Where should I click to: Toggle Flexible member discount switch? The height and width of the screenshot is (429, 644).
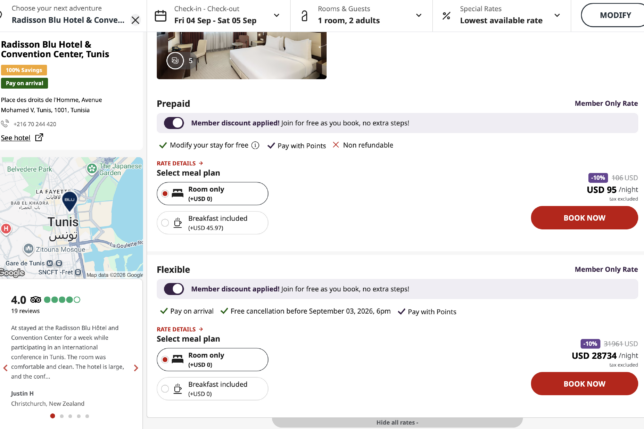[174, 289]
